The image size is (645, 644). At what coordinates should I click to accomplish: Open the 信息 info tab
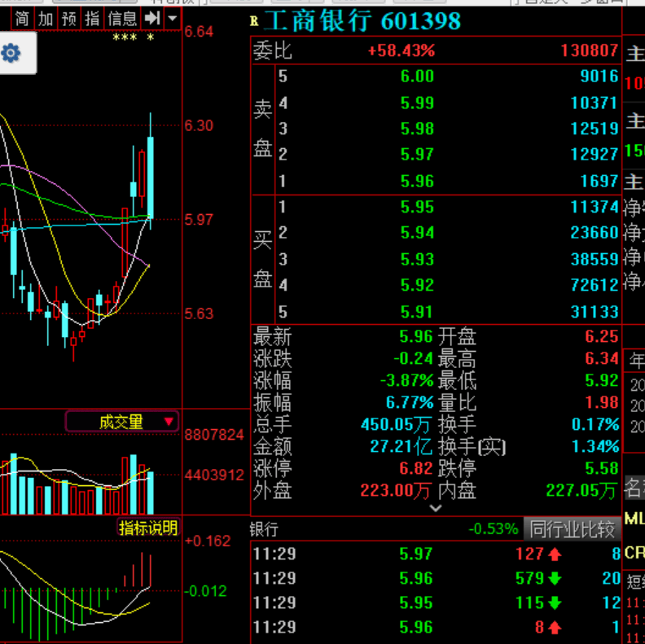tap(122, 18)
